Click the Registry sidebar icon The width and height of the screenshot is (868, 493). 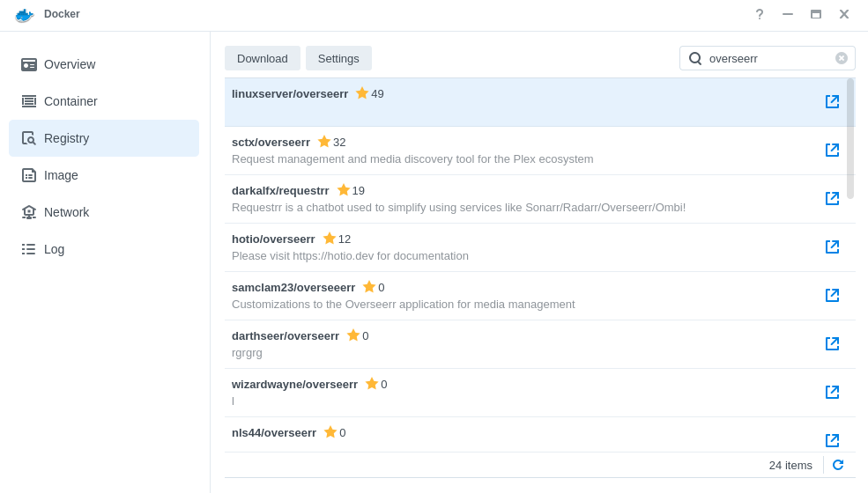tap(29, 138)
